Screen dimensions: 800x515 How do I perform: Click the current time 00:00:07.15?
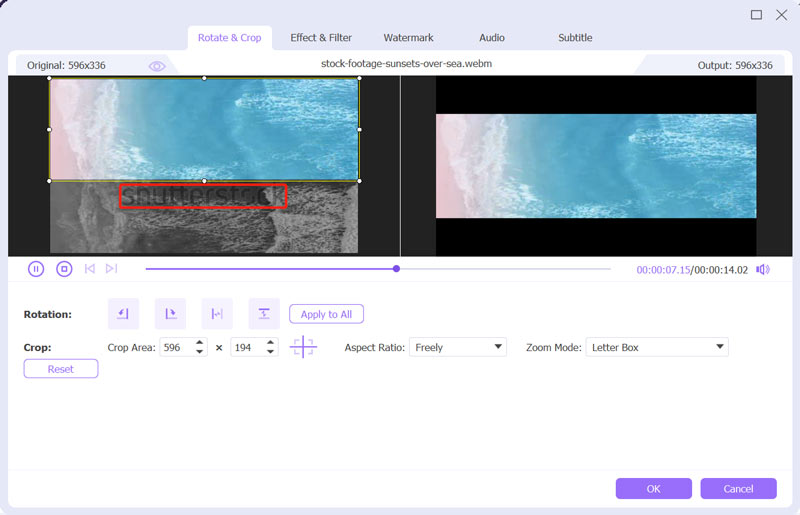point(663,270)
